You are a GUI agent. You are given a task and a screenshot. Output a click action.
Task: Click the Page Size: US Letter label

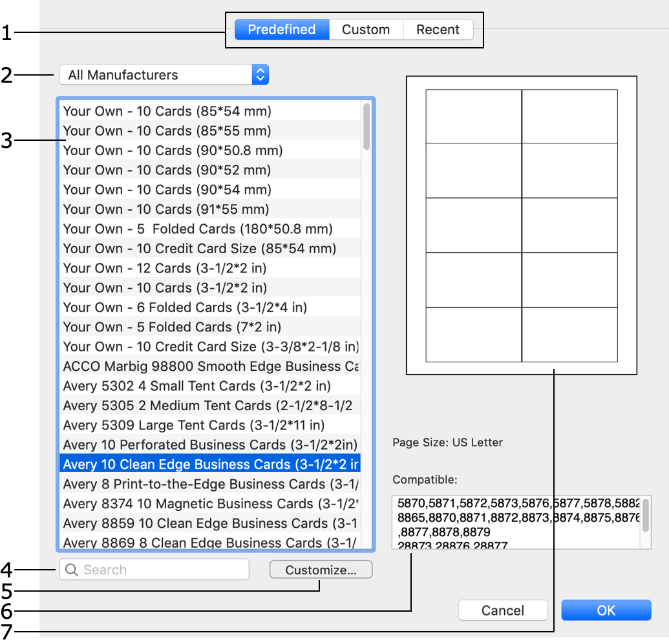click(447, 442)
